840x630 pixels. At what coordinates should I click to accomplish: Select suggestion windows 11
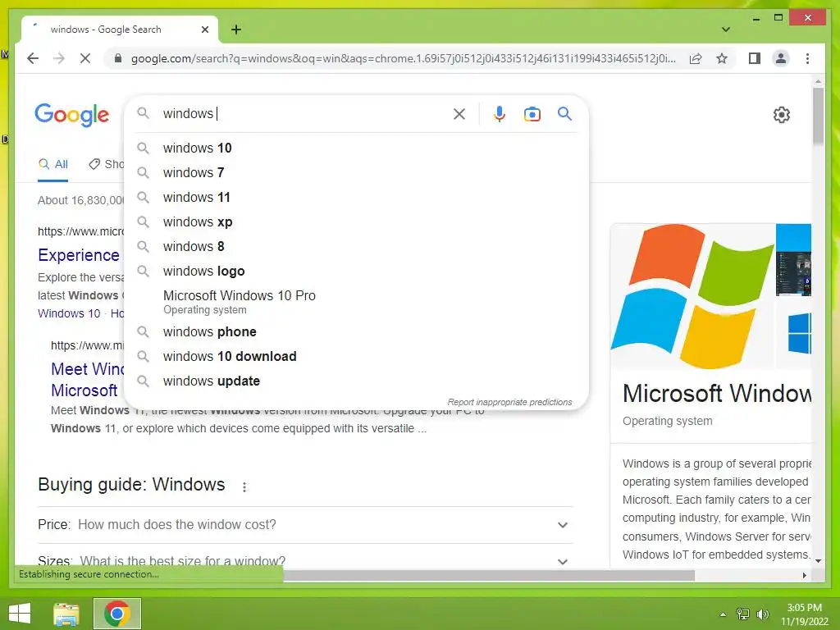coord(357,197)
